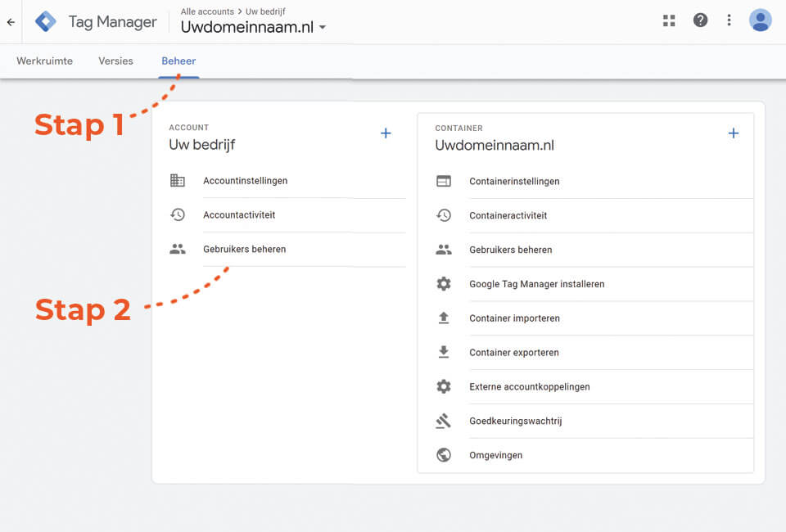Select the Beheer tab

(x=178, y=61)
